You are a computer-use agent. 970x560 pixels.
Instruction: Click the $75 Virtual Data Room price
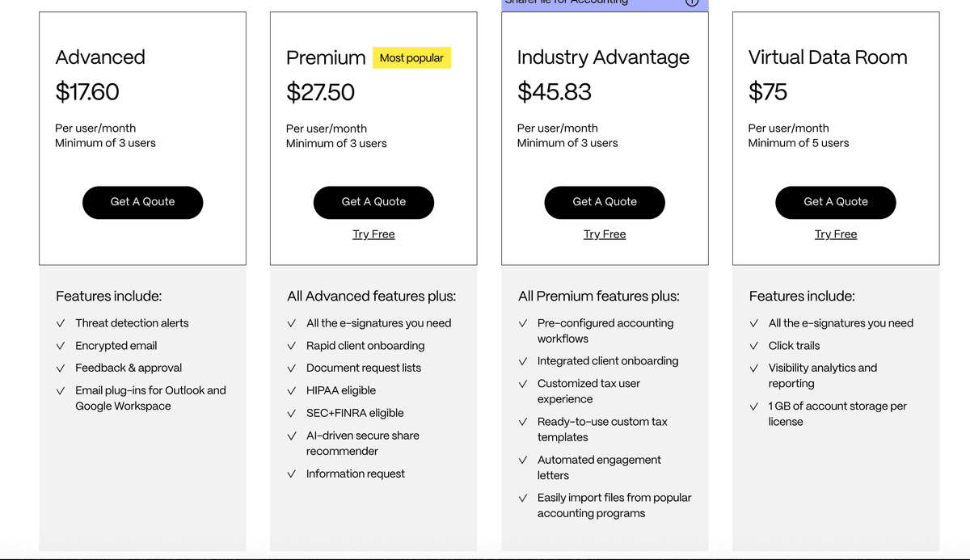click(x=767, y=92)
